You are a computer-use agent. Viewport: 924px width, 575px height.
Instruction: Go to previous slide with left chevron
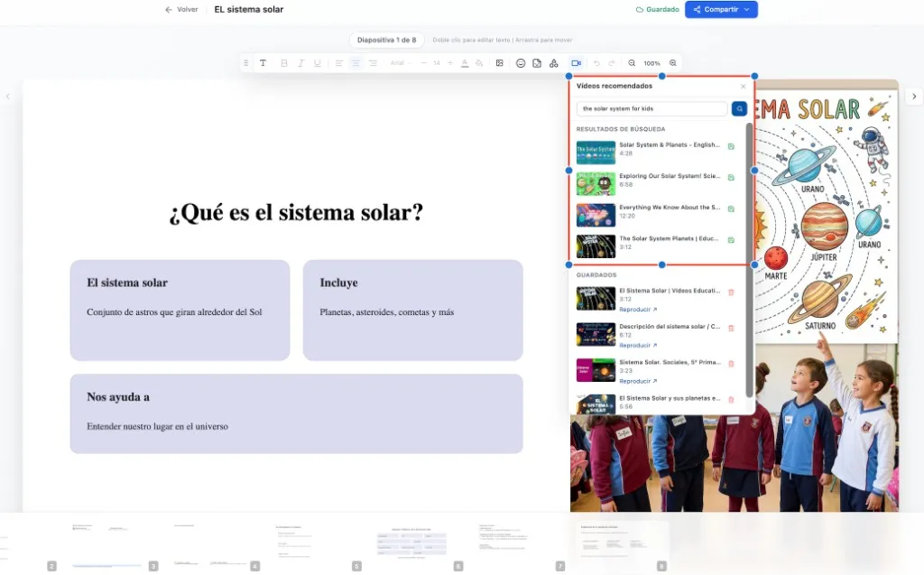coord(7,96)
